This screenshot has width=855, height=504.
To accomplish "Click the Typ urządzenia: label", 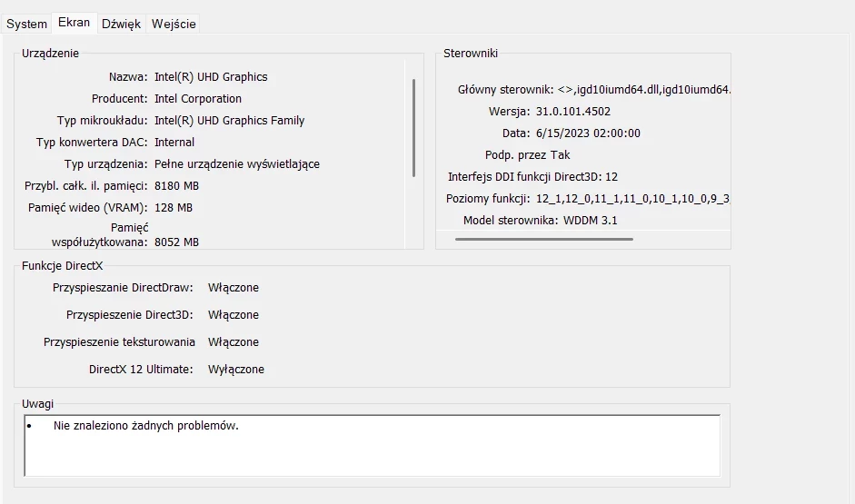I will [x=105, y=164].
